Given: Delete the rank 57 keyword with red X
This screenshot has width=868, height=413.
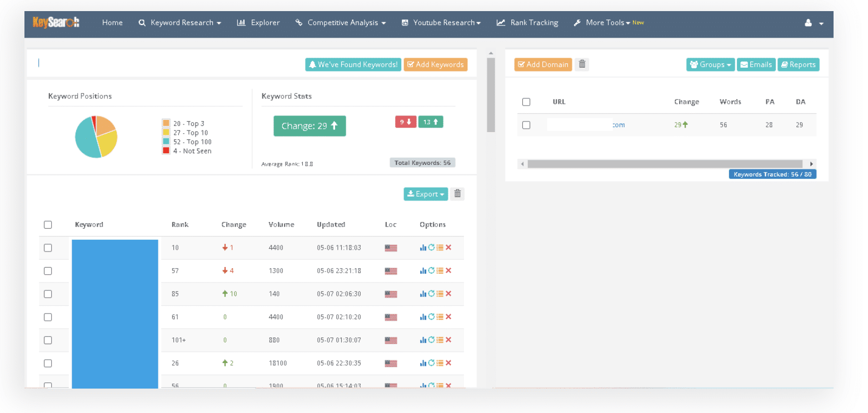Looking at the screenshot, I should (x=448, y=271).
